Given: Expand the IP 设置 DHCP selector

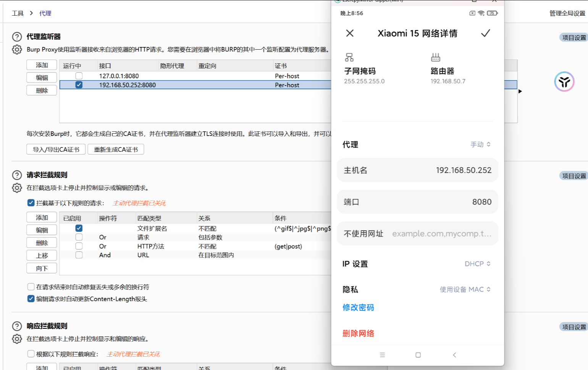Looking at the screenshot, I should click(x=477, y=264).
